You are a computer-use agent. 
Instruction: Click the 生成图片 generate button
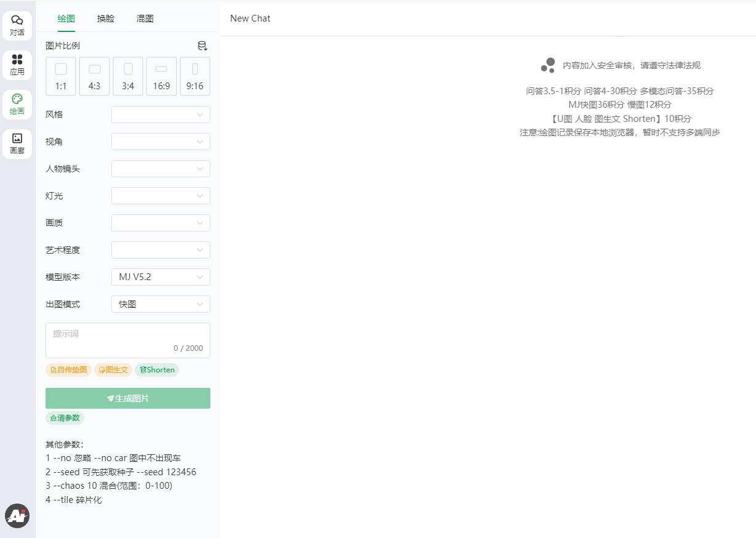point(128,398)
